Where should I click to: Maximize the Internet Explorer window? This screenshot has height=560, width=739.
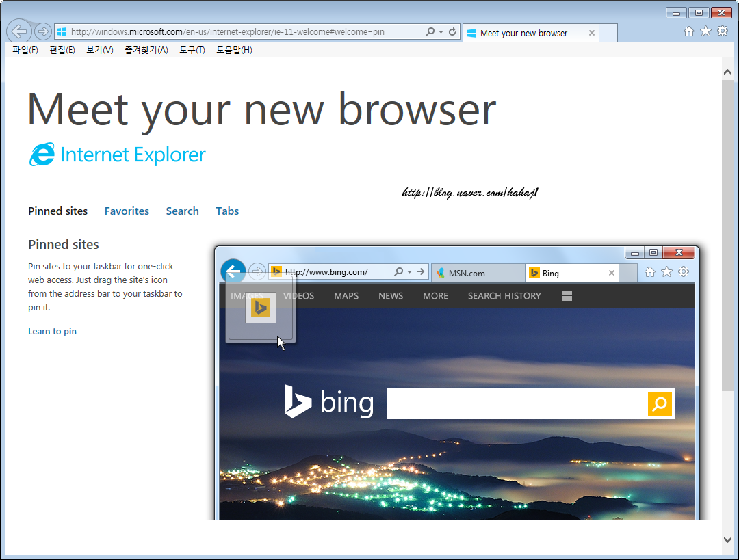pyautogui.click(x=699, y=13)
